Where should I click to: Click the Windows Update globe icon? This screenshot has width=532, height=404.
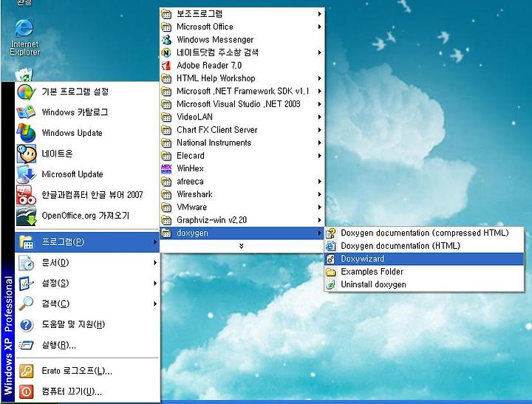pyautogui.click(x=26, y=133)
